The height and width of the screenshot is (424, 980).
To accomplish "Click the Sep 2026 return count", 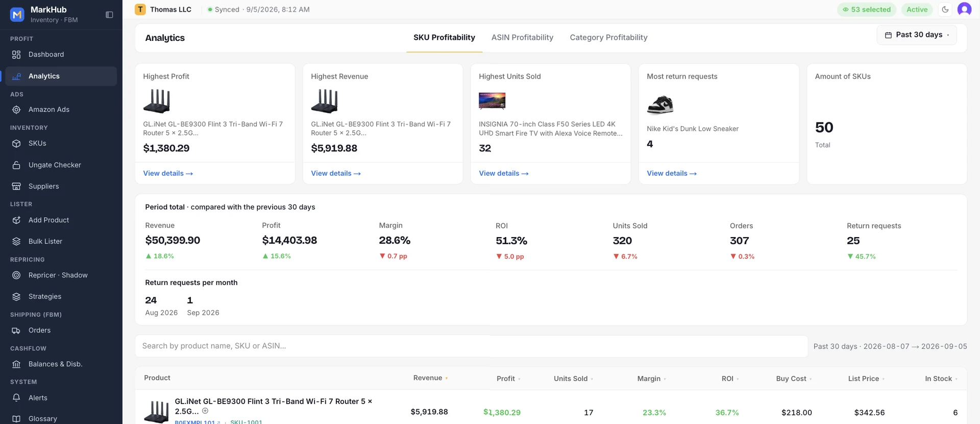I will (190, 300).
